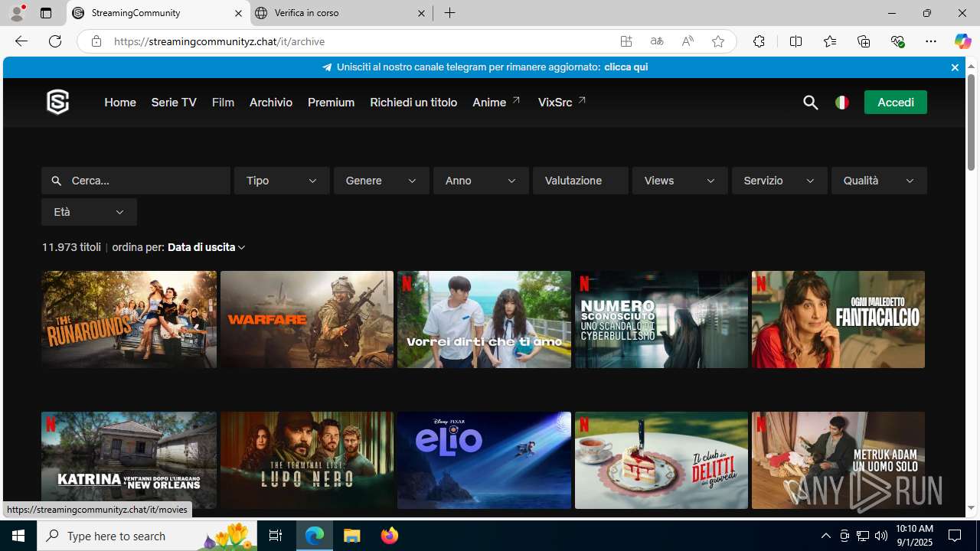Open Serie TV section
Screen dimensions: 980x551
click(174, 103)
